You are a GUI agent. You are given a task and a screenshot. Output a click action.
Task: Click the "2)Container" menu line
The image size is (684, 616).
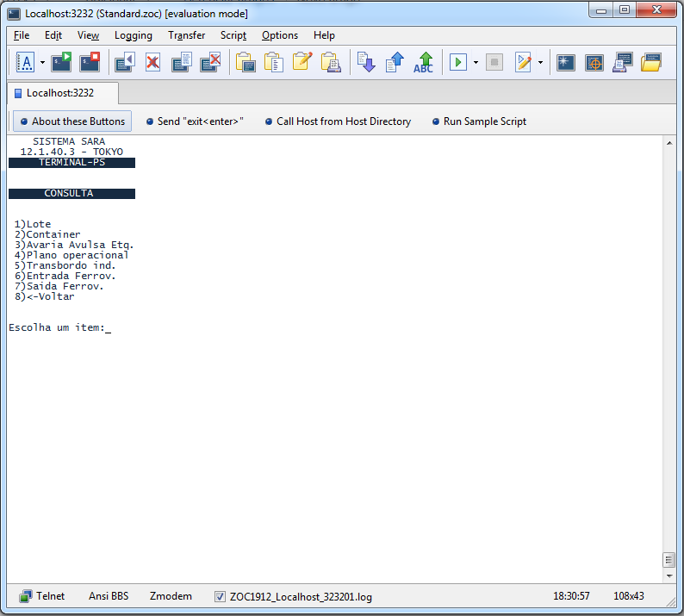click(x=47, y=234)
